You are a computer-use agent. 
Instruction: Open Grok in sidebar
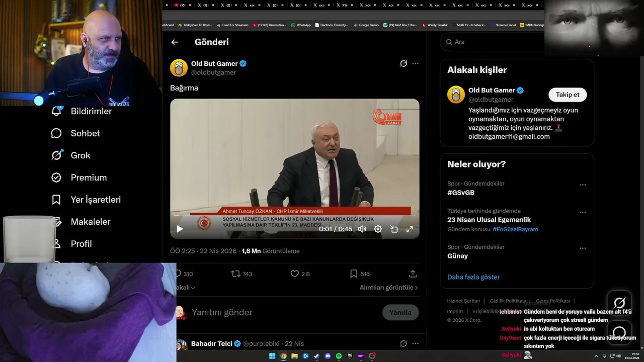(70, 155)
